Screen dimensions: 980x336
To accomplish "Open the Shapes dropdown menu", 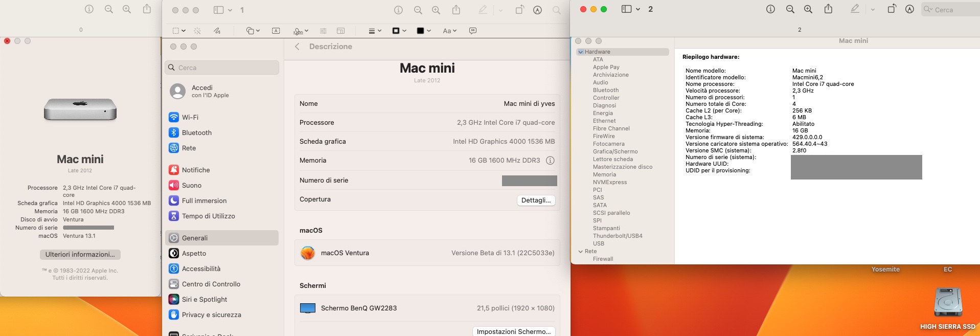I will point(253,31).
